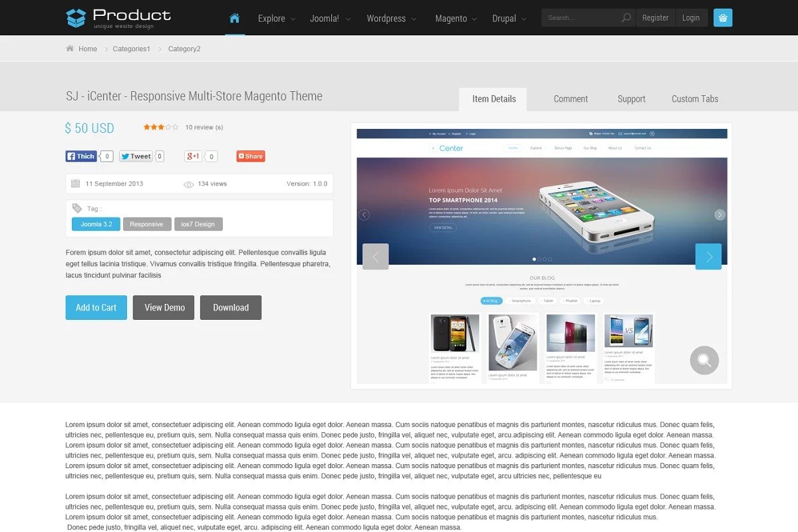Viewport: 798px width, 532px height.
Task: Switch to the Comment tab
Action: click(571, 99)
